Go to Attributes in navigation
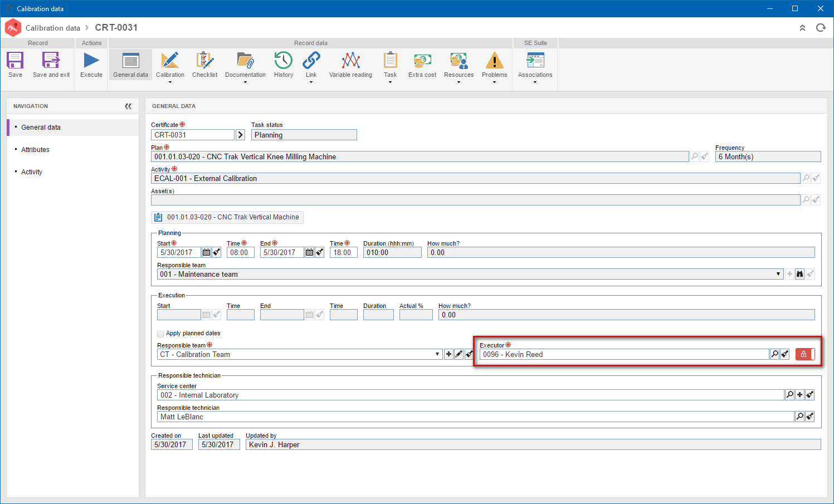 coord(35,150)
